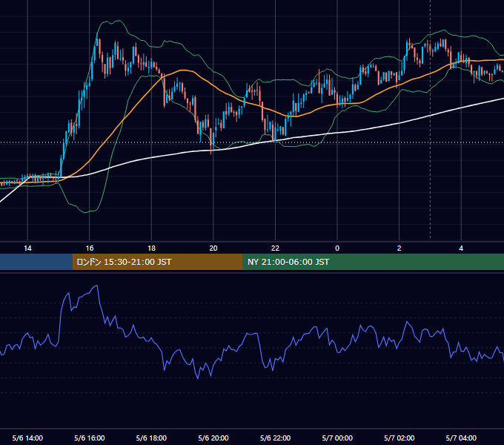Click the 14 label on the upper time axis
This screenshot has height=445, width=504.
tap(27, 248)
